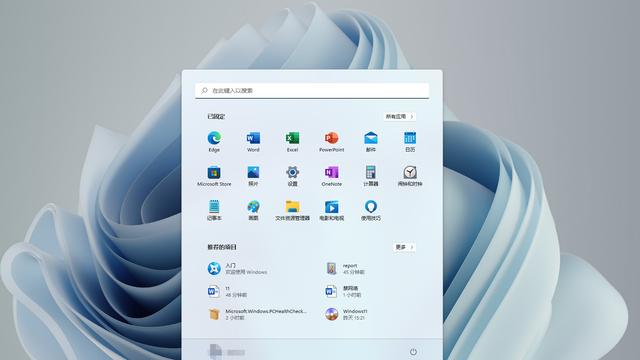Expand All apps (所有应用) list

coord(400,116)
